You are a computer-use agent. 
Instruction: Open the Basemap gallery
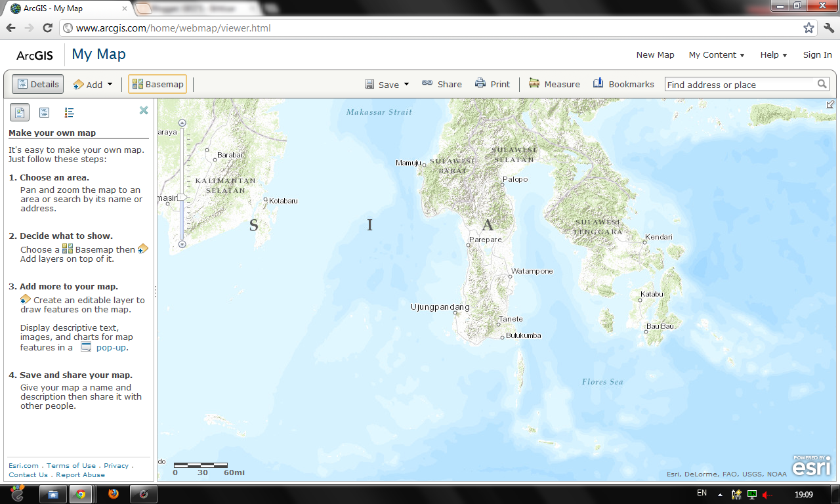tap(157, 84)
